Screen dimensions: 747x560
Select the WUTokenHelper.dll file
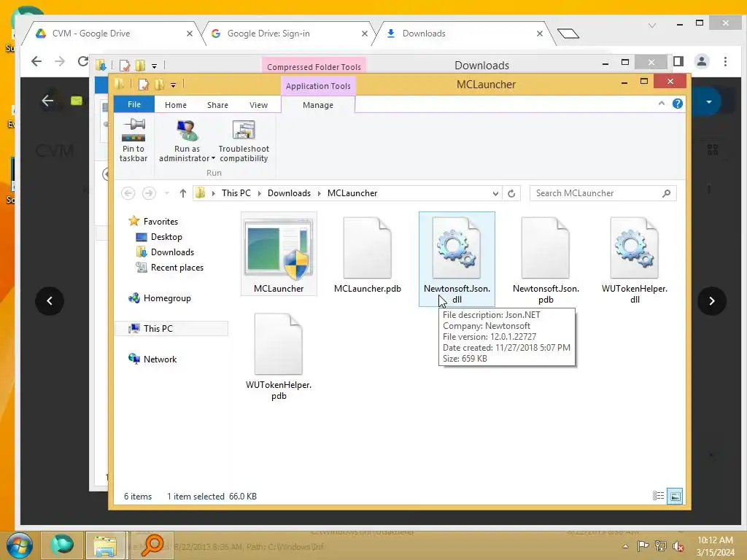click(x=635, y=259)
